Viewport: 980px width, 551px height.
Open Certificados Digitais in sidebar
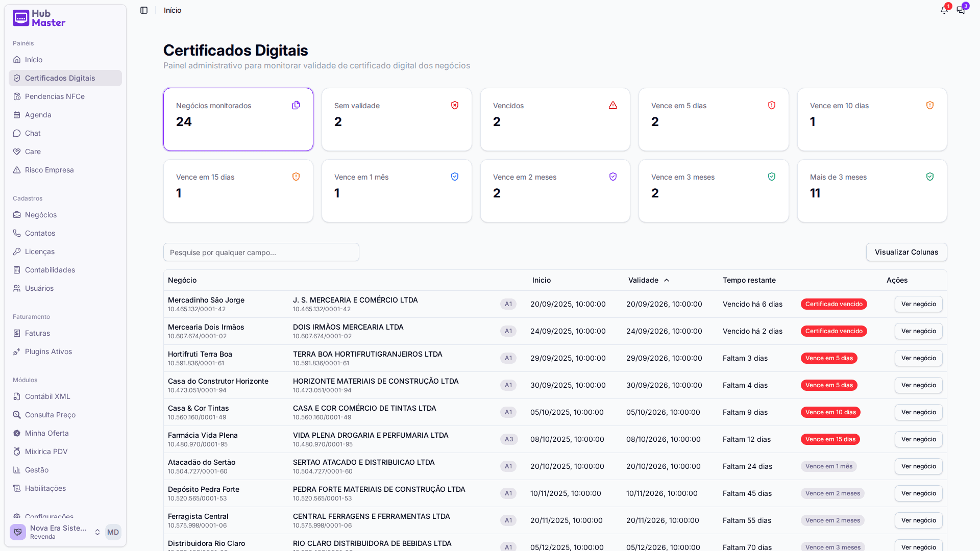coord(65,78)
